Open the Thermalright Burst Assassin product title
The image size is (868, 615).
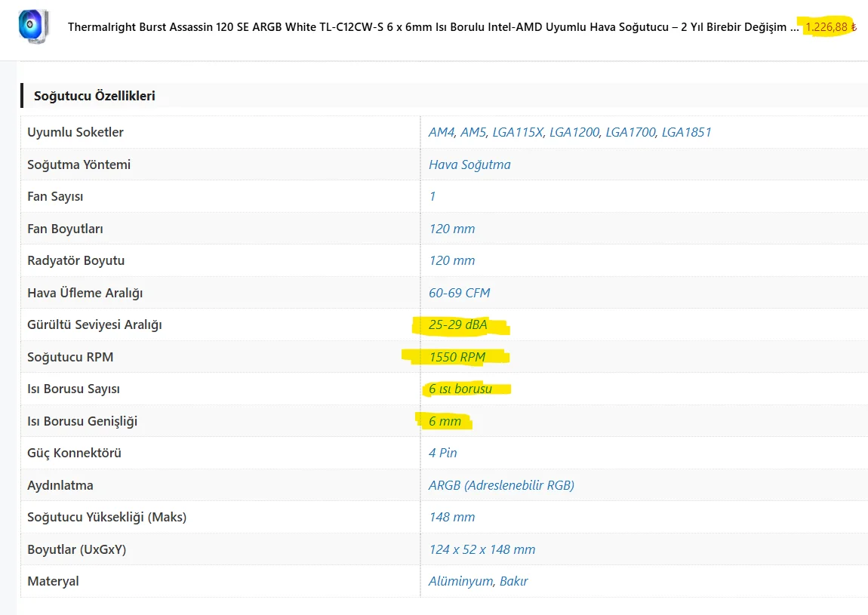(x=433, y=27)
